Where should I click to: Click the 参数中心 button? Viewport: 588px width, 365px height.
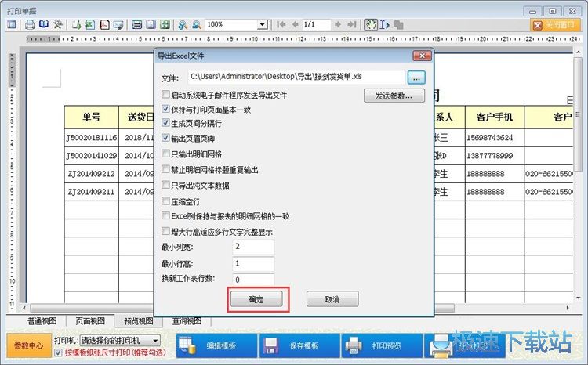point(28,345)
